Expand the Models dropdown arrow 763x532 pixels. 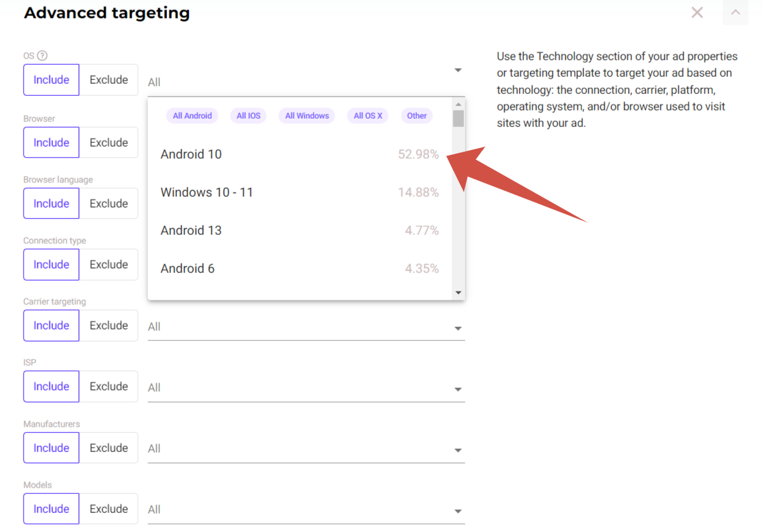(x=458, y=512)
